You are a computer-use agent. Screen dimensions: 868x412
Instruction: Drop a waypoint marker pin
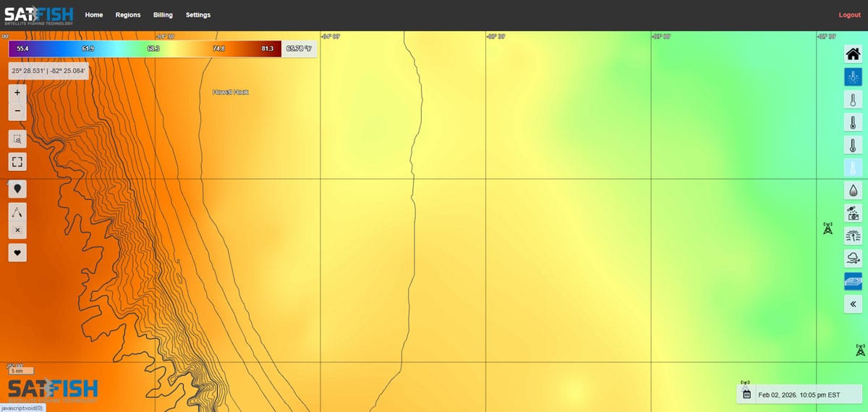point(17,188)
